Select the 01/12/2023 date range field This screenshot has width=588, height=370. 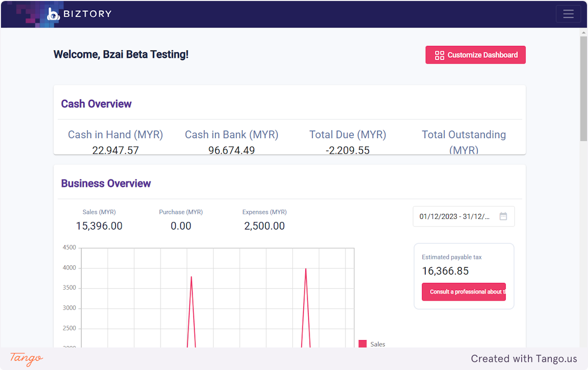pyautogui.click(x=464, y=216)
